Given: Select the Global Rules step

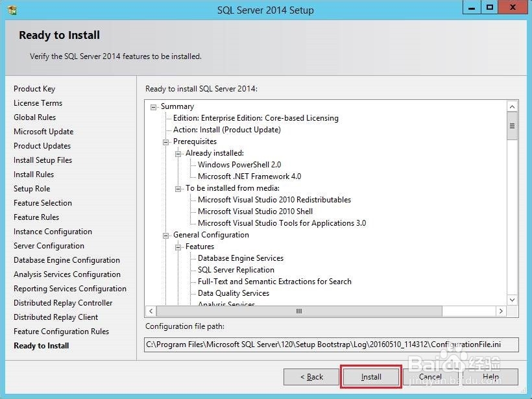Looking at the screenshot, I should click(x=34, y=117).
